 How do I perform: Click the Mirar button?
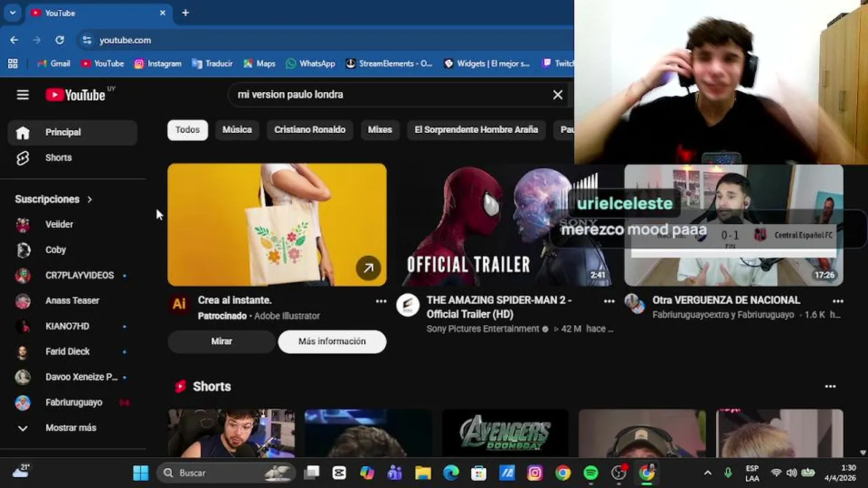[x=222, y=342]
